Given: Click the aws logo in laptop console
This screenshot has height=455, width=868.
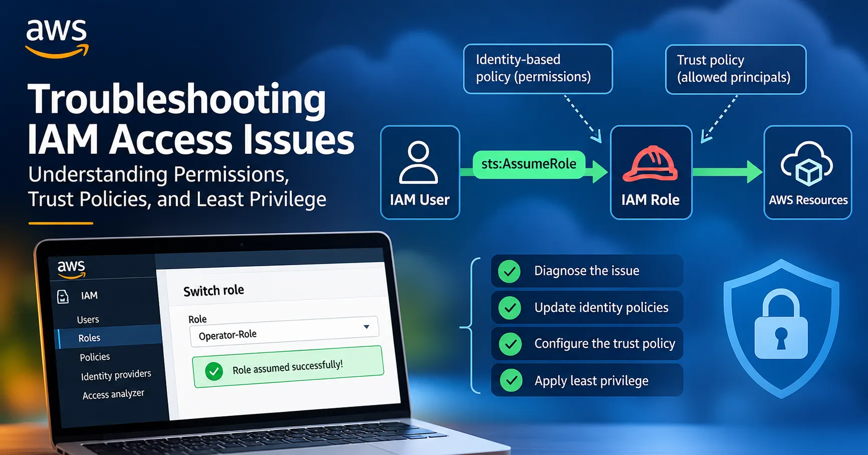Looking at the screenshot, I should tap(71, 269).
